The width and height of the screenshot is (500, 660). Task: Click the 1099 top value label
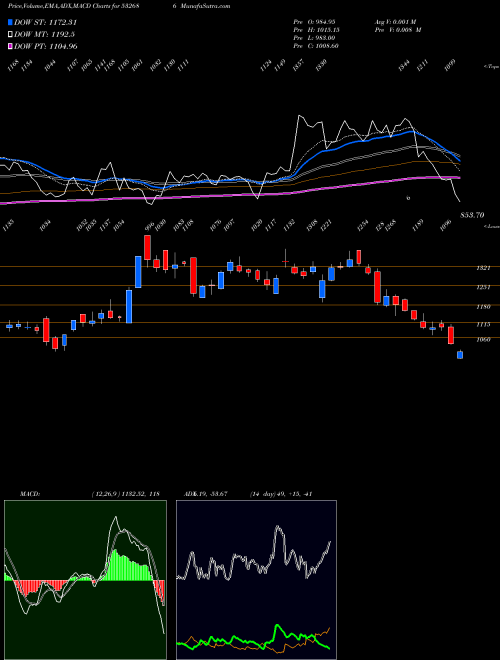[451, 65]
